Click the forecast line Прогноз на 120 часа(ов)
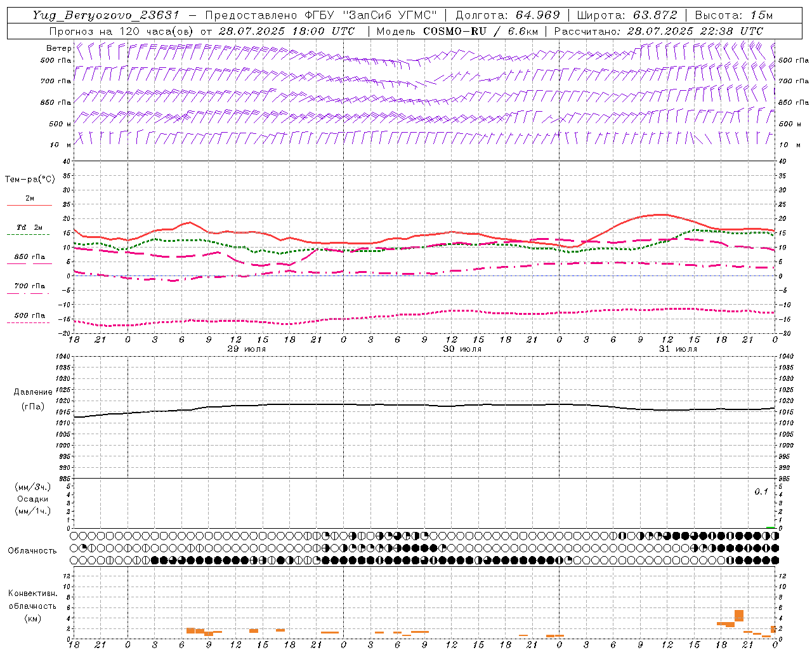 (122, 31)
